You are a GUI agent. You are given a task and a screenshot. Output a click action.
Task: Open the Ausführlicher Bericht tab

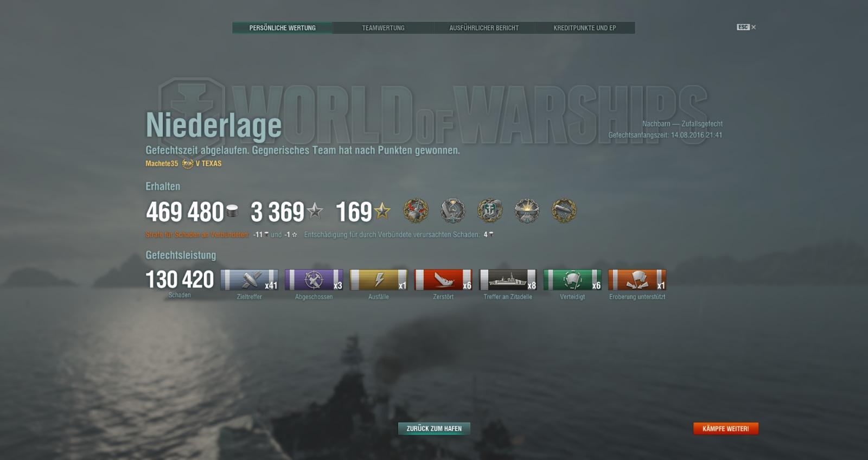[484, 28]
